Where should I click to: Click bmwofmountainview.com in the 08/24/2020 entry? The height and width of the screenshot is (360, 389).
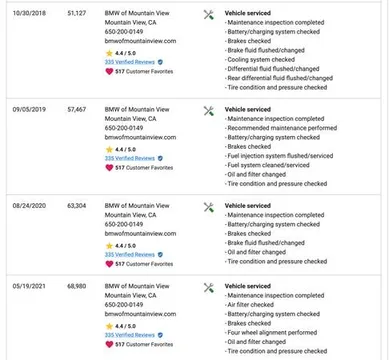140,234
